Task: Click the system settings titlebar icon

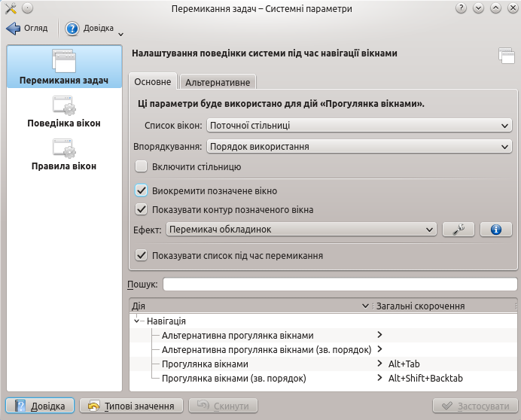Action: coord(11,8)
